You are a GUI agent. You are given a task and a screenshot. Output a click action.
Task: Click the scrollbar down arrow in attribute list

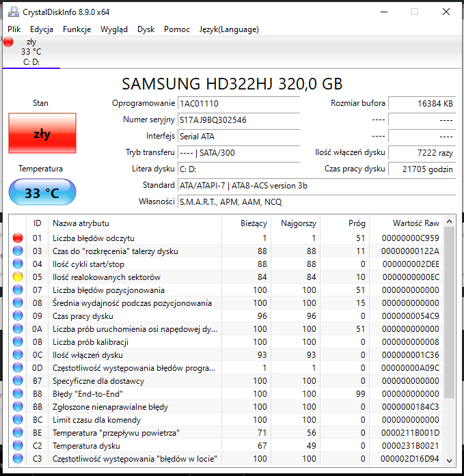(x=450, y=460)
